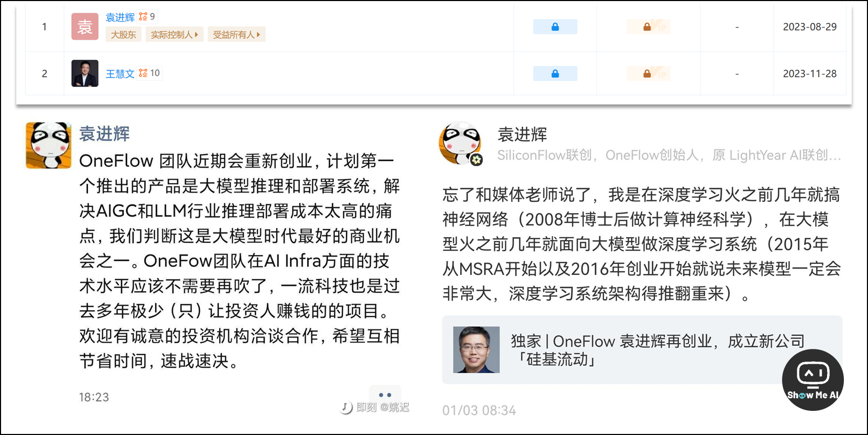Expand the 实际控制人 tag
Viewport: 868px width, 435px height.
tap(174, 35)
